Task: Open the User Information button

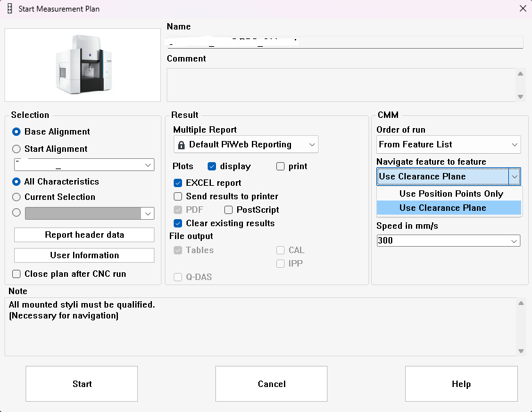Action: [84, 255]
